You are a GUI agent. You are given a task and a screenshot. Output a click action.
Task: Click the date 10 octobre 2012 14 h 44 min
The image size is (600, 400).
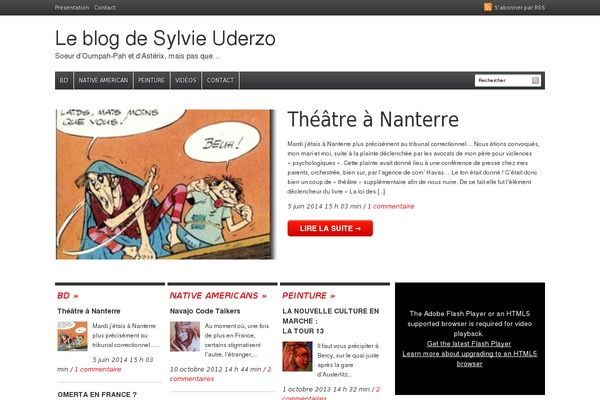(215, 369)
